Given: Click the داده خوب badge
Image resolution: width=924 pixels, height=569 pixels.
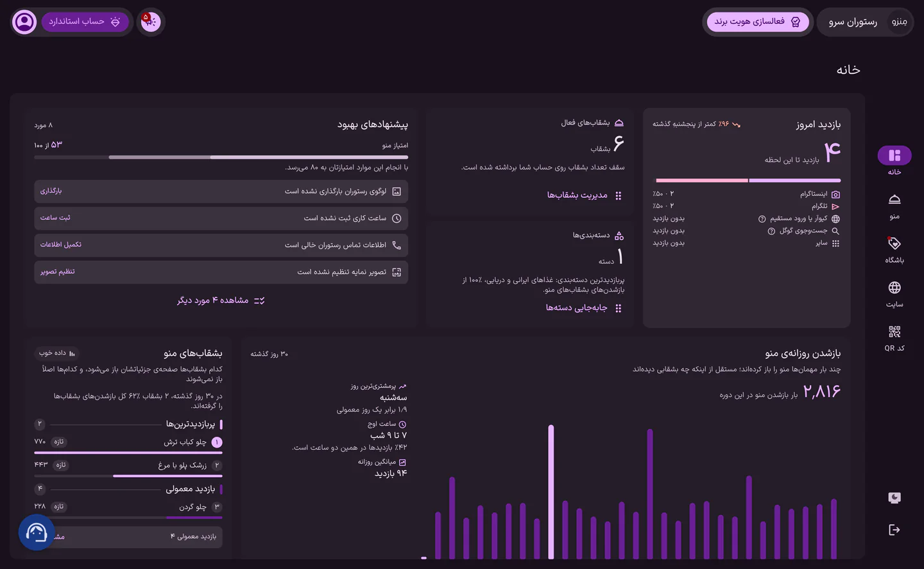Looking at the screenshot, I should [57, 353].
